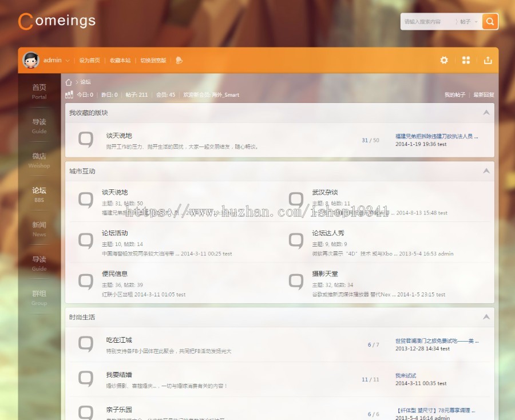The width and height of the screenshot is (515, 420).
Task: Click the style palette icon after 切换到宽版
Action: tap(179, 60)
